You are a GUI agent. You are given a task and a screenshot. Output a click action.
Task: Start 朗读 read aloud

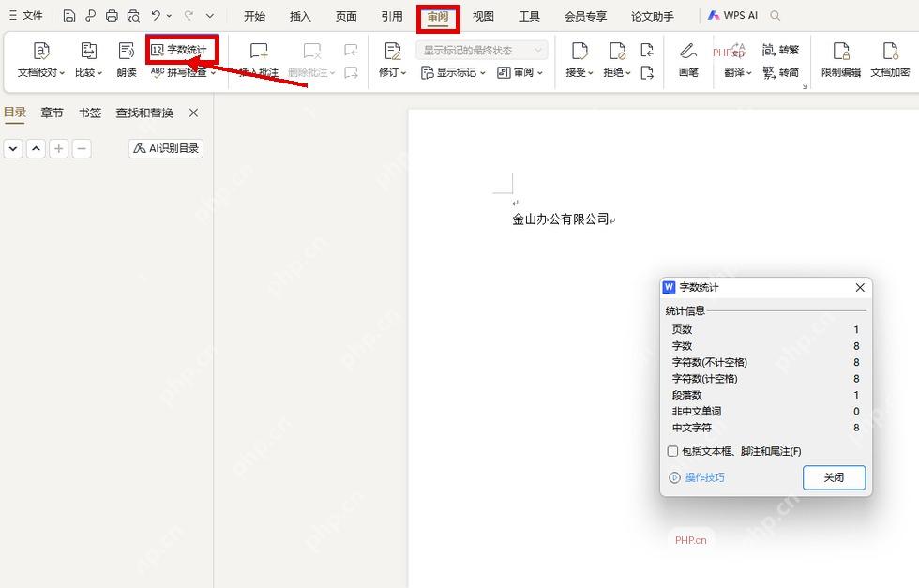(127, 59)
